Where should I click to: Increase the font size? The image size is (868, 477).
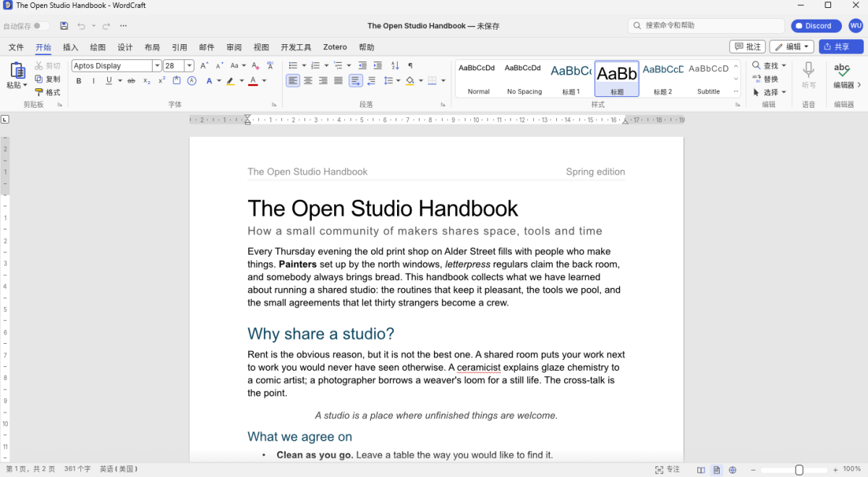(x=204, y=66)
